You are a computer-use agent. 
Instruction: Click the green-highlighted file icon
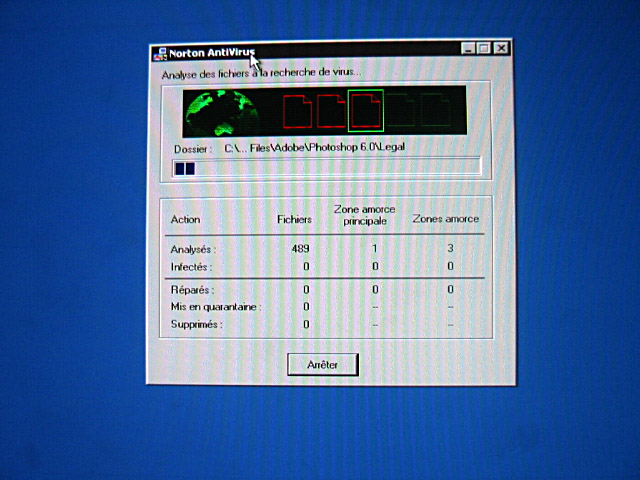point(366,111)
